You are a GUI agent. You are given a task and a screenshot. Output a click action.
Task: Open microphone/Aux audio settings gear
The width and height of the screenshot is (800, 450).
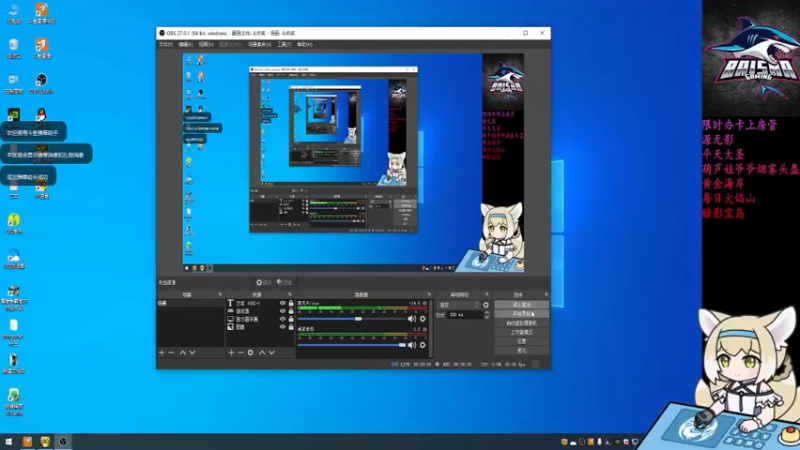pyautogui.click(x=422, y=319)
